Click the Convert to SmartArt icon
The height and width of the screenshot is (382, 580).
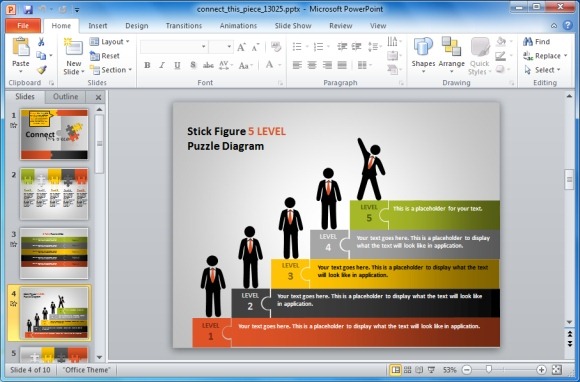point(392,69)
